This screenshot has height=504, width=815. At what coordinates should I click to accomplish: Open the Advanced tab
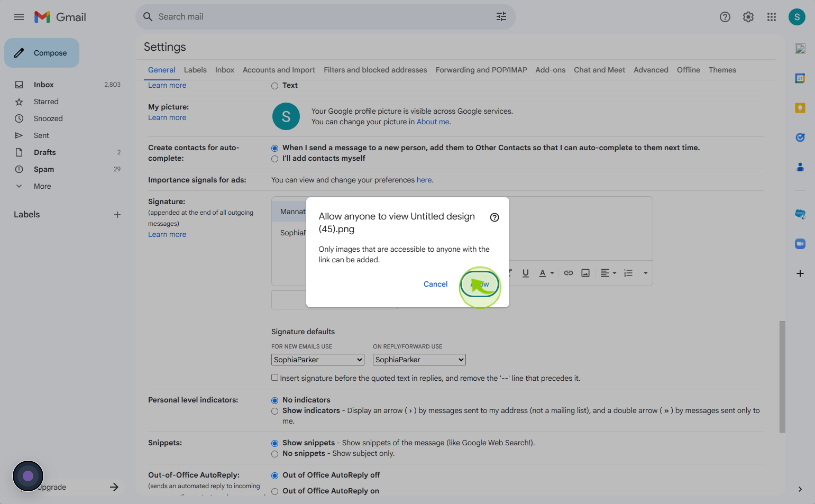coord(651,70)
